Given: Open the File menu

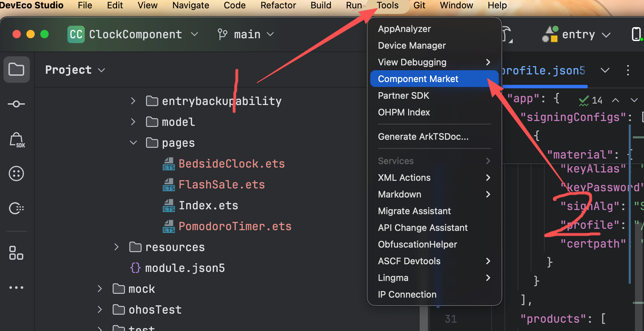Looking at the screenshot, I should pos(85,5).
